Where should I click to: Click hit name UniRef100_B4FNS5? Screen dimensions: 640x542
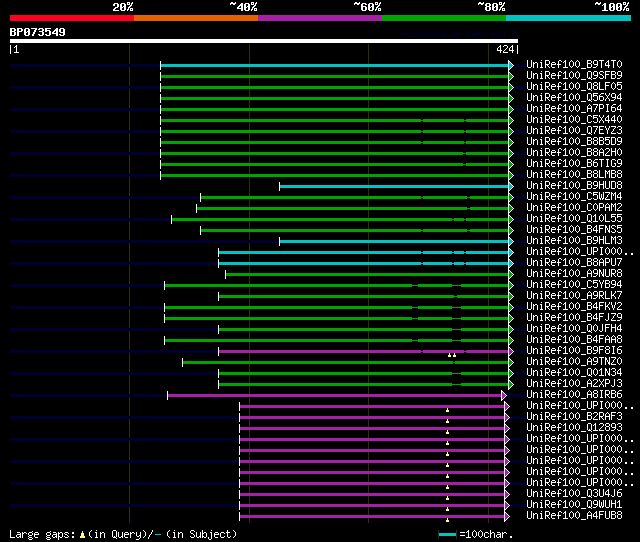(x=574, y=230)
